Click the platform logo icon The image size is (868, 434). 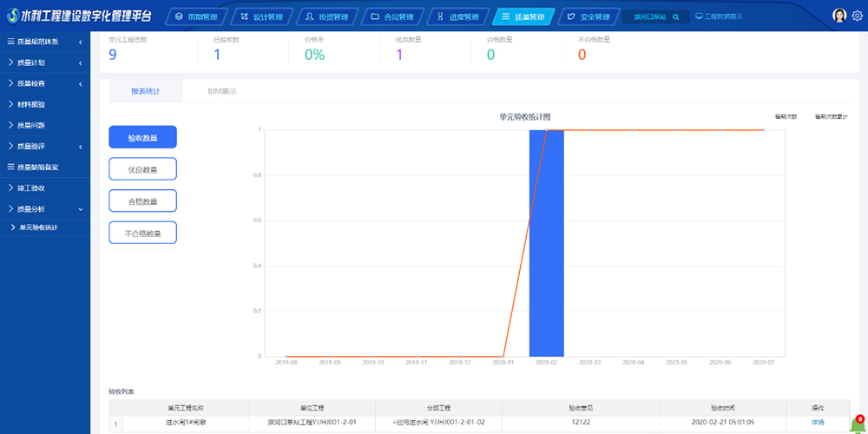point(12,16)
